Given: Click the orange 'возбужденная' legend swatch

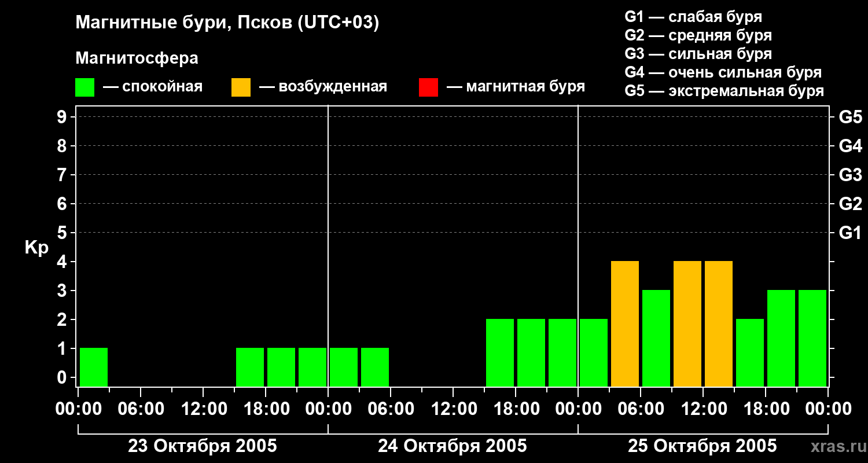Looking at the screenshot, I should coord(241,87).
